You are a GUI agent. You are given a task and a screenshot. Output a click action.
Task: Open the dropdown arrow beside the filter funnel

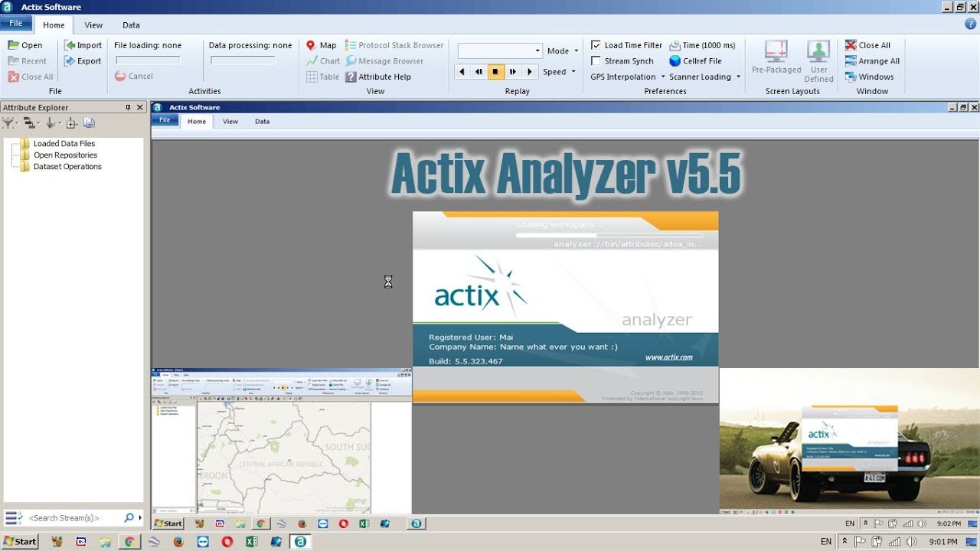click(18, 122)
